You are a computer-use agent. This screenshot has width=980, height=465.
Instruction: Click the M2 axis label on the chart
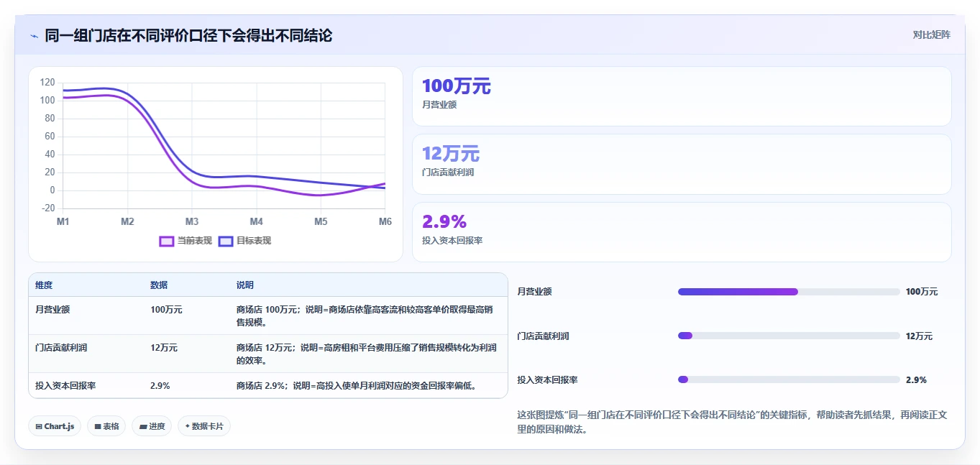tap(127, 221)
